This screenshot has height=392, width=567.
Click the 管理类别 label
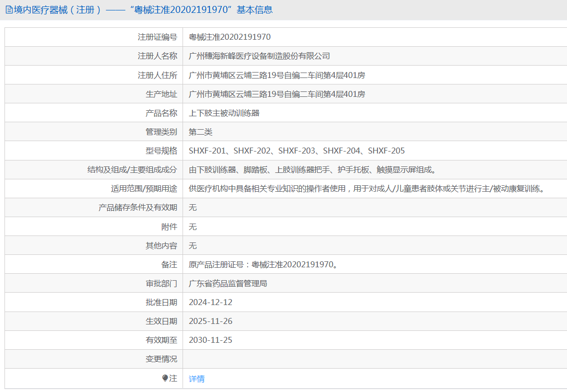[162, 132]
